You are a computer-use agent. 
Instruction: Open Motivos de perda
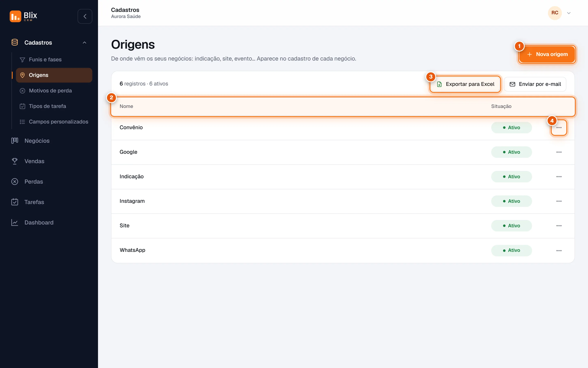[x=54, y=91]
